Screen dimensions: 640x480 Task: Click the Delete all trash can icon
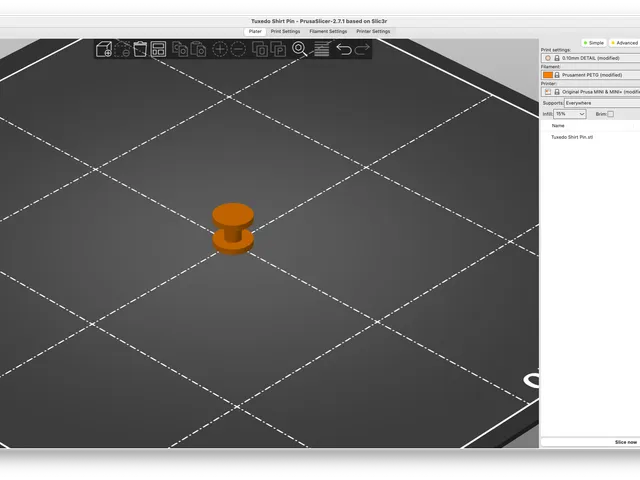tap(140, 49)
